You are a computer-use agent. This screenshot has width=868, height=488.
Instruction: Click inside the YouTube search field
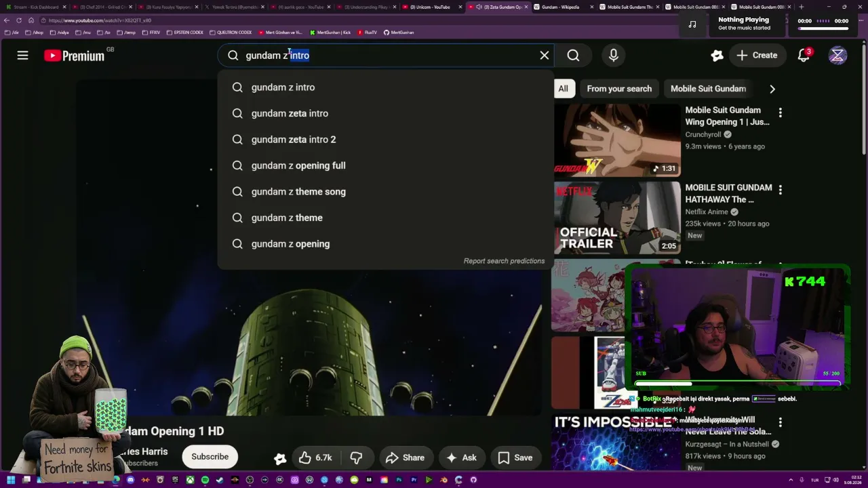click(387, 56)
